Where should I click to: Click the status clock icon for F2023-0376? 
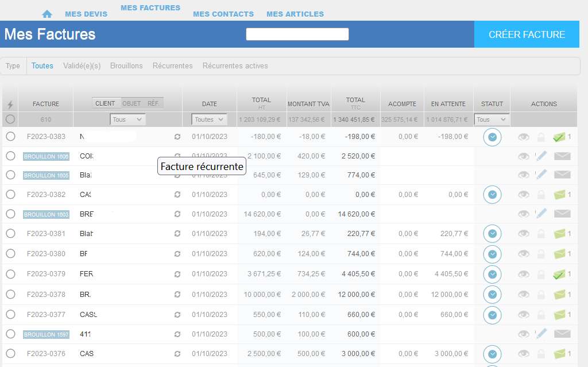point(492,354)
